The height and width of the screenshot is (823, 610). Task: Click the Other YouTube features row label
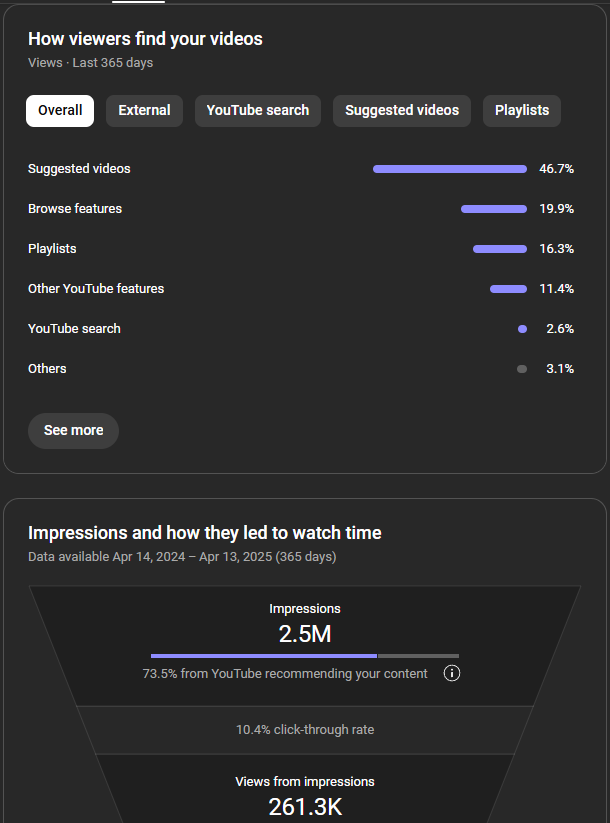click(x=96, y=289)
